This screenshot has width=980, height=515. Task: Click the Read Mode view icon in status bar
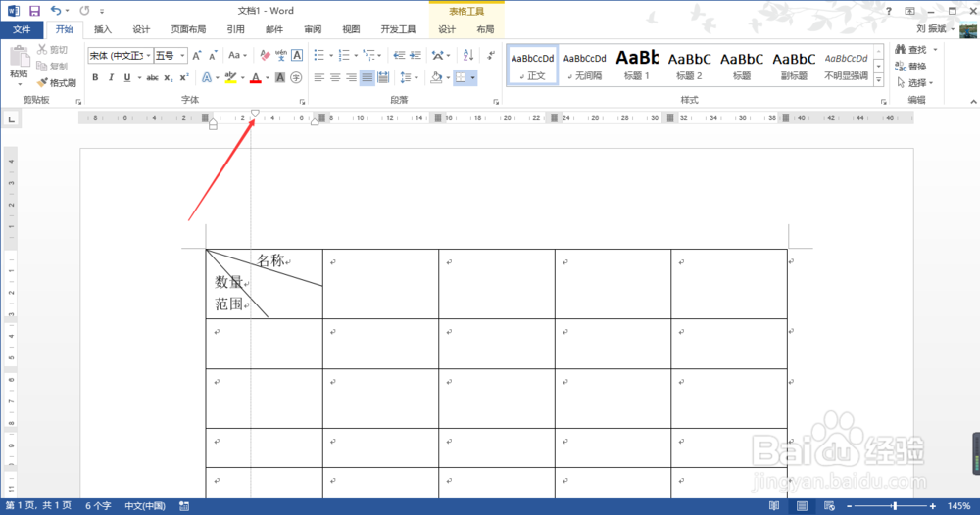pyautogui.click(x=774, y=506)
